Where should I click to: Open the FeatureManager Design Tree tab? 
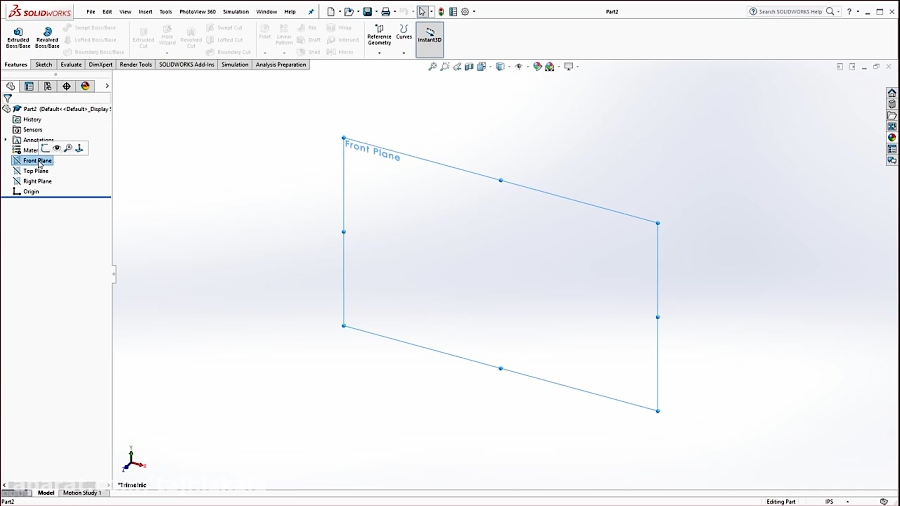[x=10, y=86]
